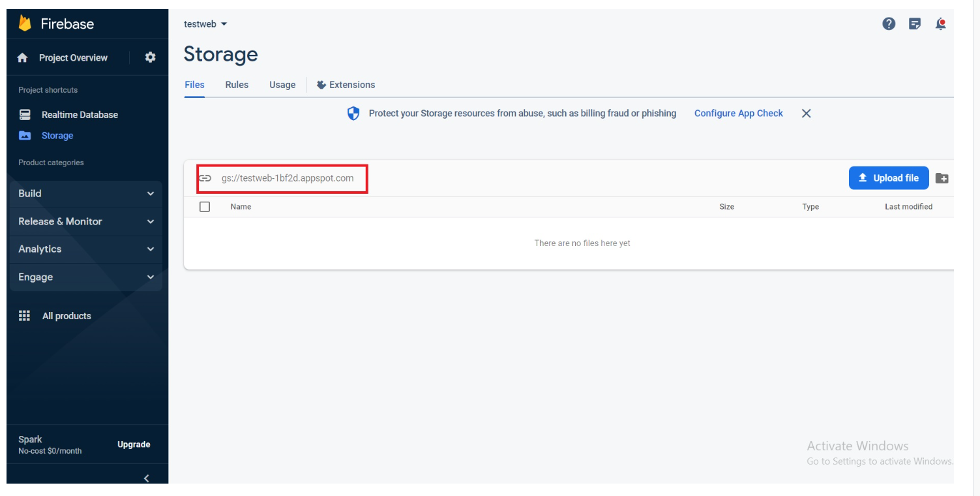Click the Product categories label
The image size is (980, 496).
[x=51, y=163]
